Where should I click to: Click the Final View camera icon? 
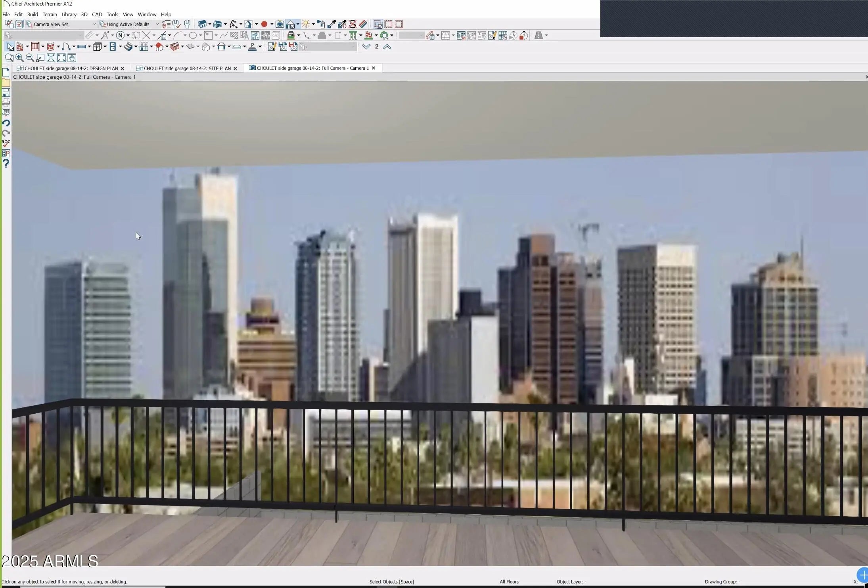click(280, 24)
